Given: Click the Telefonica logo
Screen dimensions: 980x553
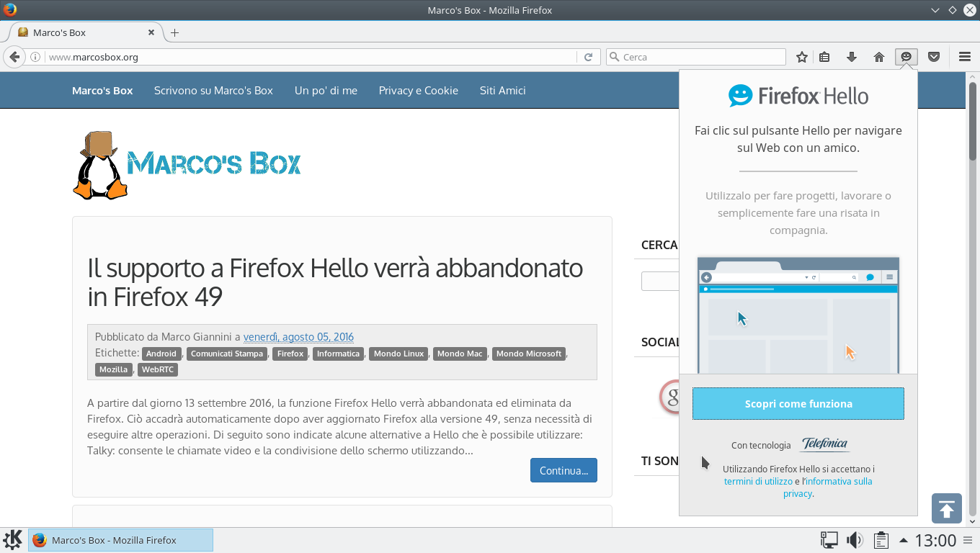Looking at the screenshot, I should coord(824,444).
